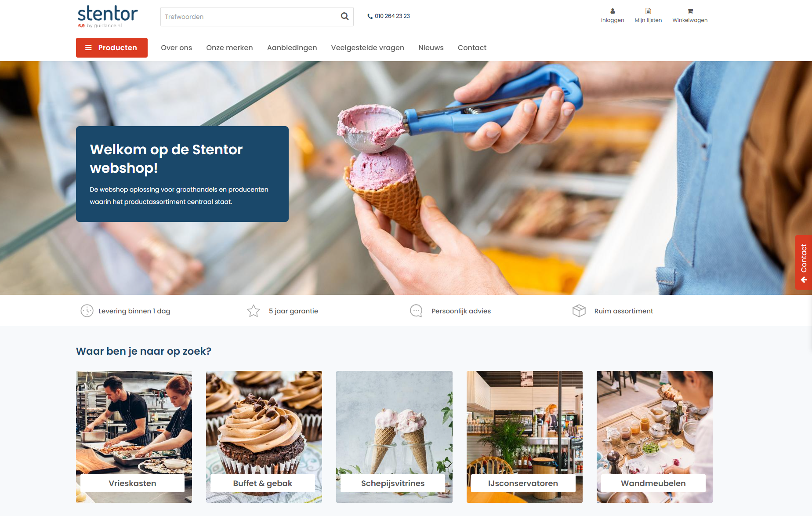Screen dimensions: 812x516
Task: Open the Over ons menu item
Action: click(176, 47)
